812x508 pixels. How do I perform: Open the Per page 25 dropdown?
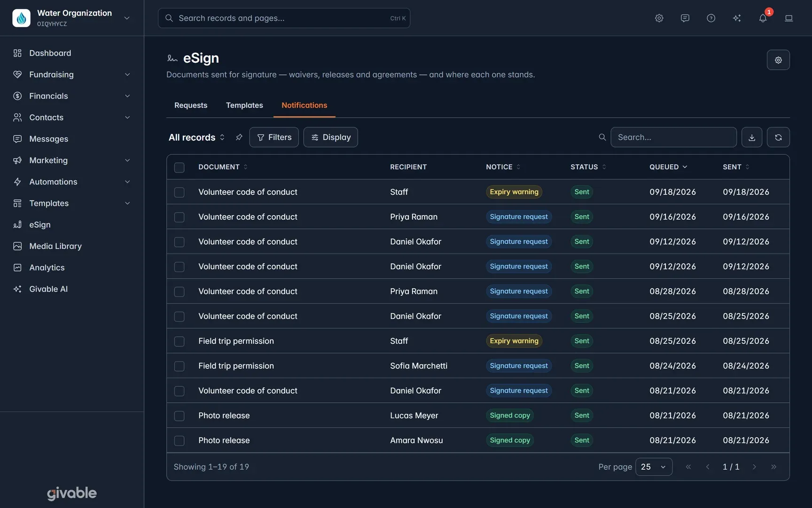(654, 467)
